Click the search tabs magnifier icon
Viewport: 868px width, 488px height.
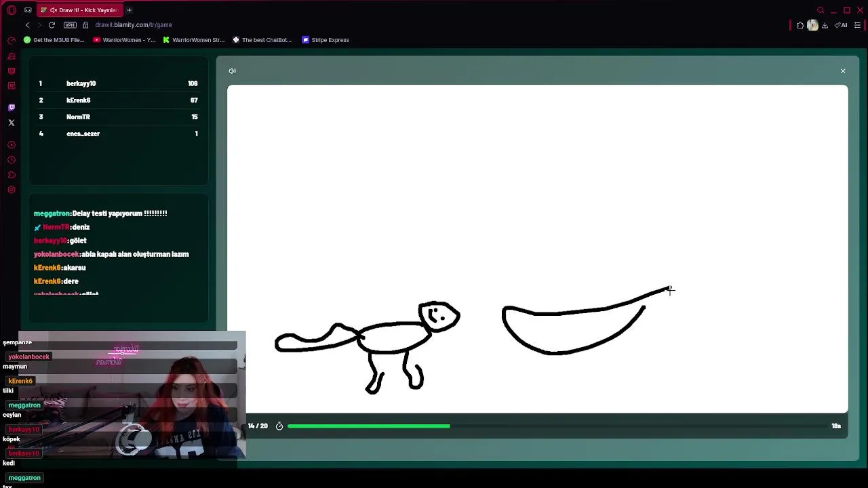tap(821, 10)
